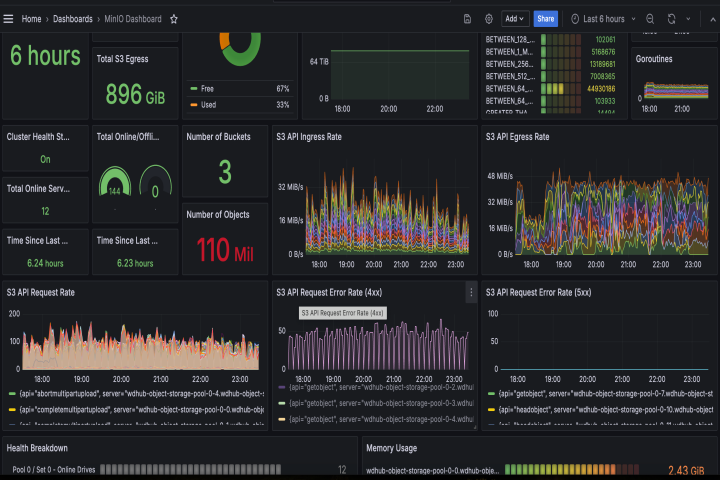
Task: Click the S3 API Egress Rate panel title
Action: [518, 137]
